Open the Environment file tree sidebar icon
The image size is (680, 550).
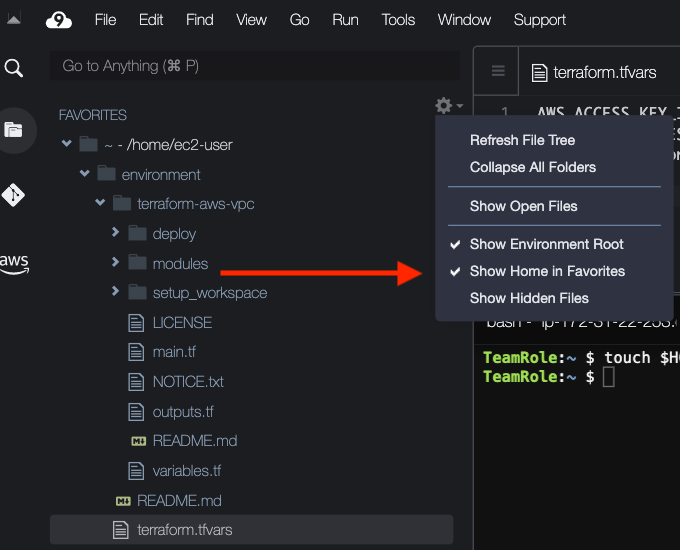point(13,130)
